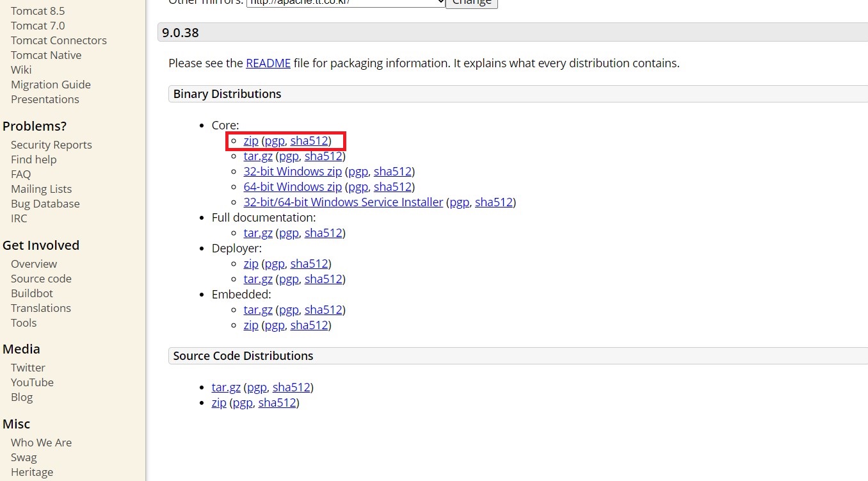Open the README file link
868x481 pixels.
click(268, 63)
